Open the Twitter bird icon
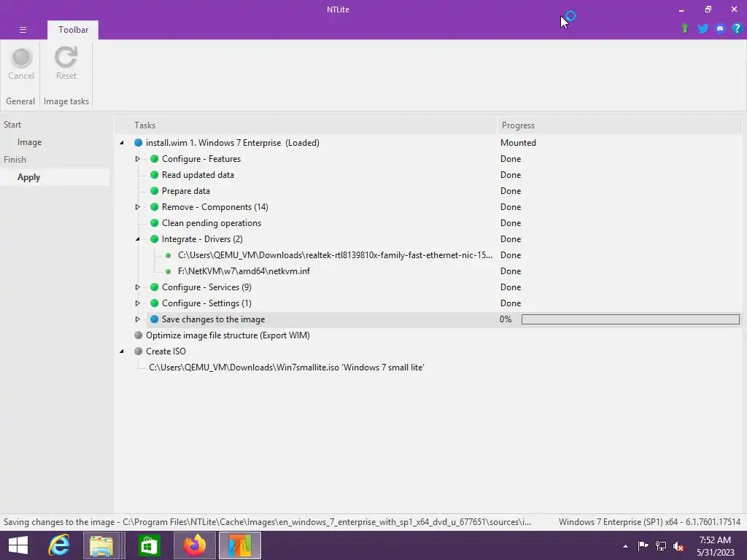 (703, 28)
